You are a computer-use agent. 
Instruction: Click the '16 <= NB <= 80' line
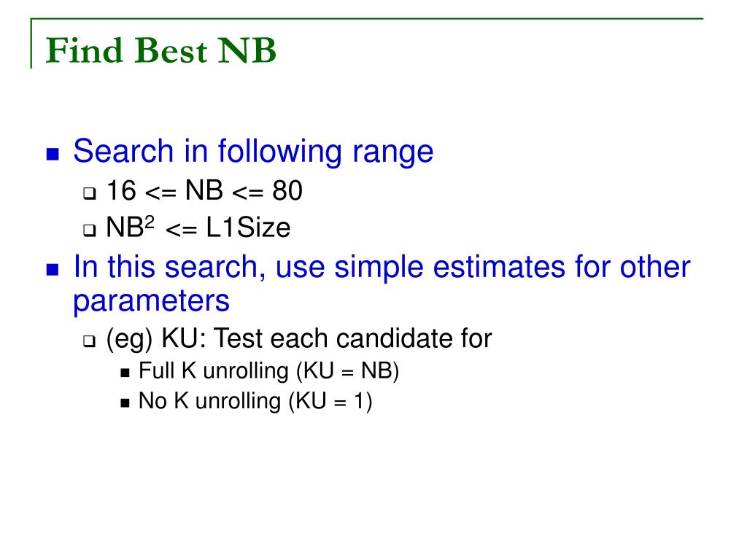204,191
